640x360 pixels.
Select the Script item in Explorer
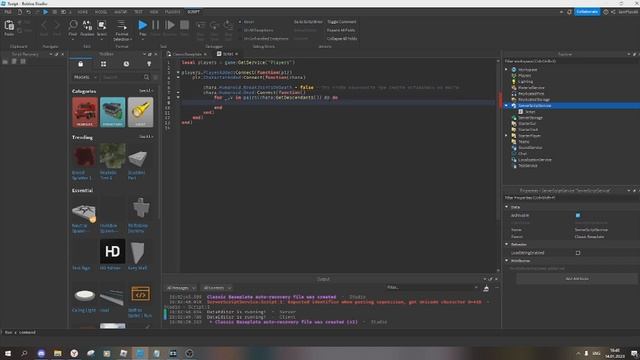click(x=530, y=112)
